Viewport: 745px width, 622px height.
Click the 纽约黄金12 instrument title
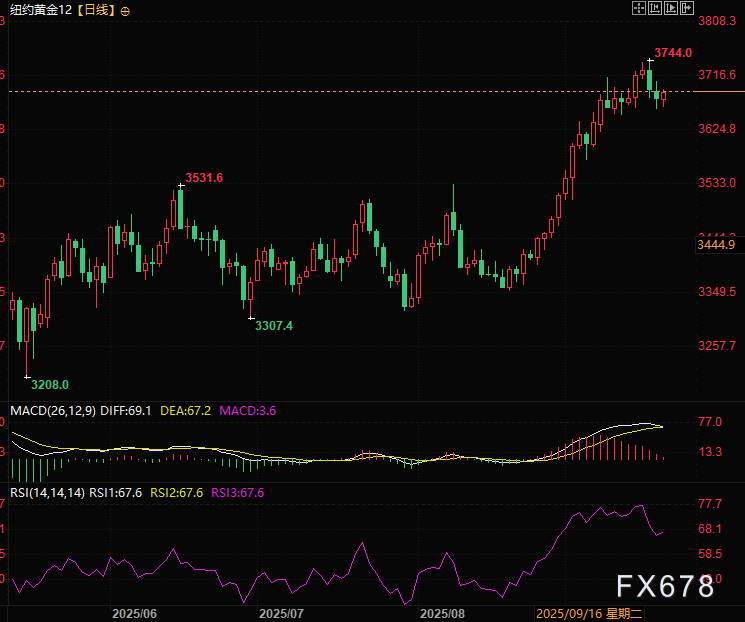[40, 10]
